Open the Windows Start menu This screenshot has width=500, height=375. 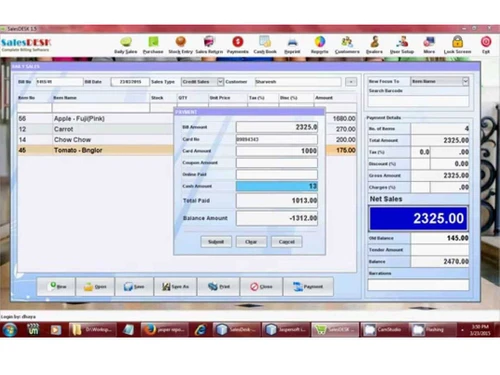tap(10, 330)
